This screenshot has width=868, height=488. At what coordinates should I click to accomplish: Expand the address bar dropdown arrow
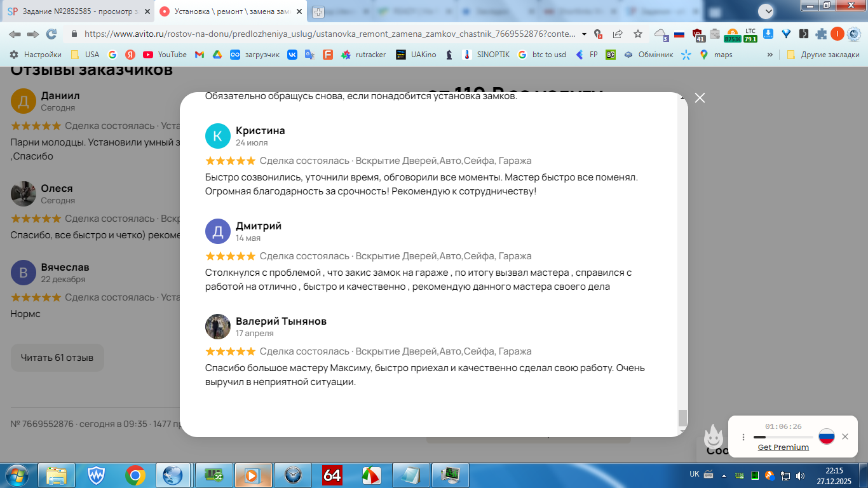point(584,34)
